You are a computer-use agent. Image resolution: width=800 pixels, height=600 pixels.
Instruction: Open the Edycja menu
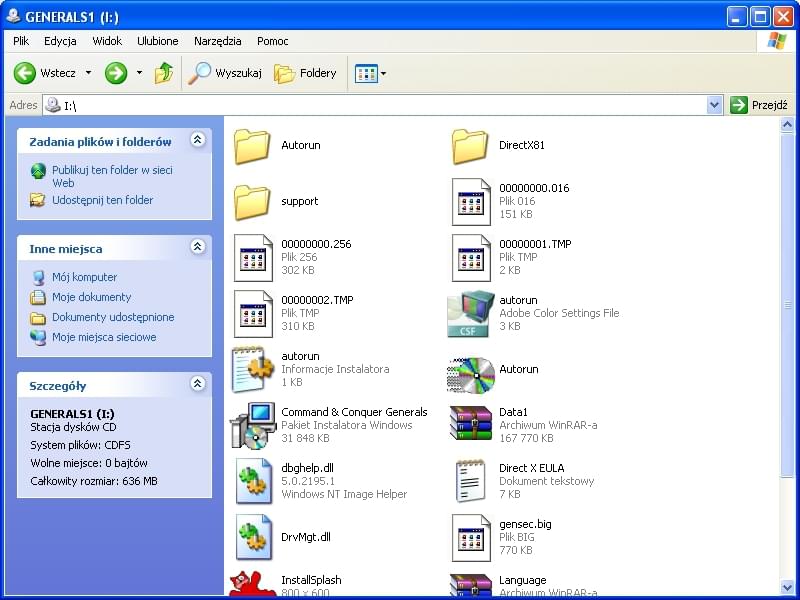click(60, 41)
